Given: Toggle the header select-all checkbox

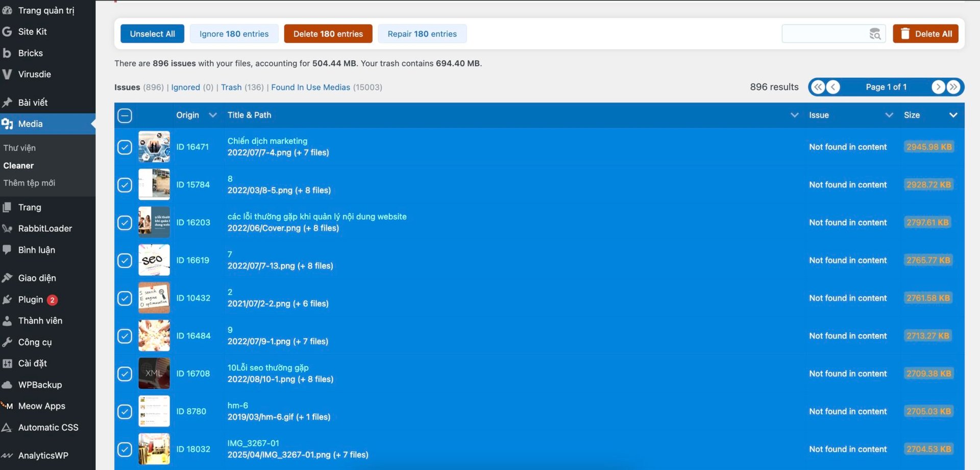Looking at the screenshot, I should (x=125, y=115).
